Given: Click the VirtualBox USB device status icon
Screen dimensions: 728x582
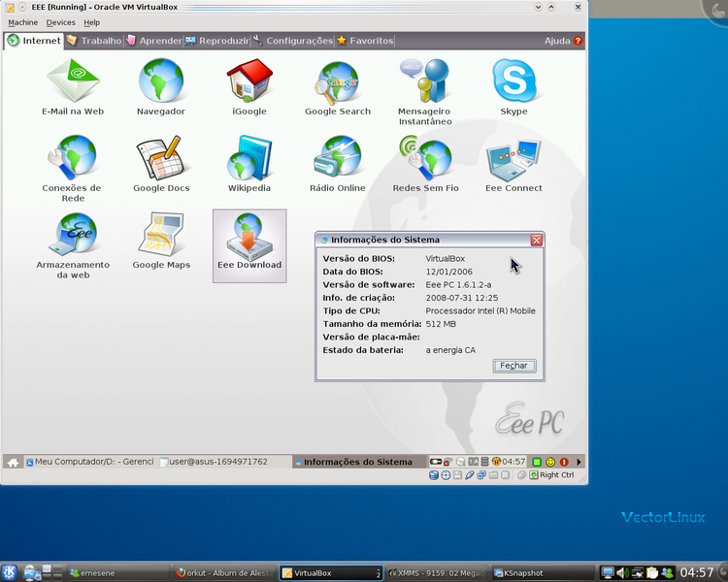Looking at the screenshot, I should pos(470,475).
